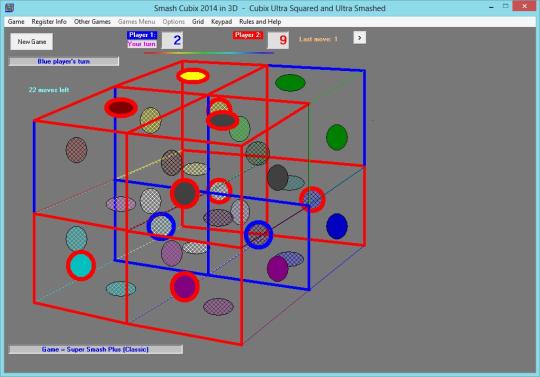Close the Smash Cubix window
This screenshot has height=377, width=540.
pyautogui.click(x=524, y=6)
